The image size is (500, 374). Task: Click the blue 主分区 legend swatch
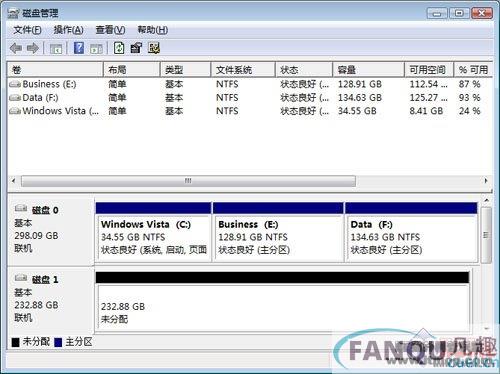58,342
